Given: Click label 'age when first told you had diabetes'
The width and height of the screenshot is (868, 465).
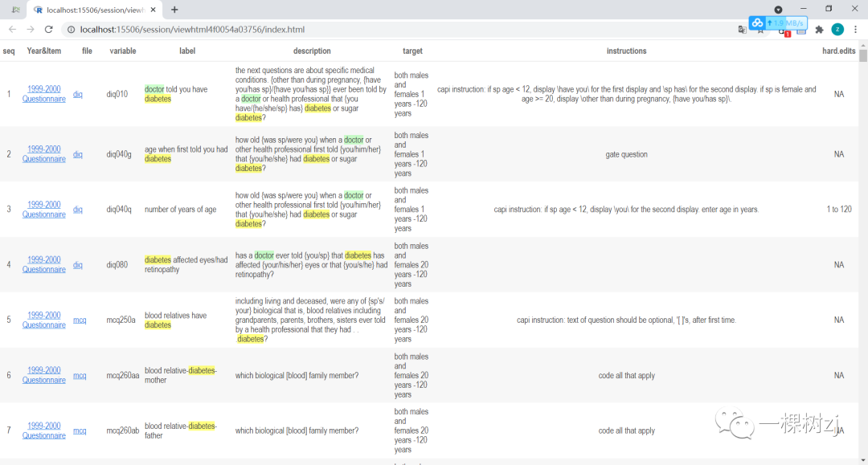Looking at the screenshot, I should 186,154.
